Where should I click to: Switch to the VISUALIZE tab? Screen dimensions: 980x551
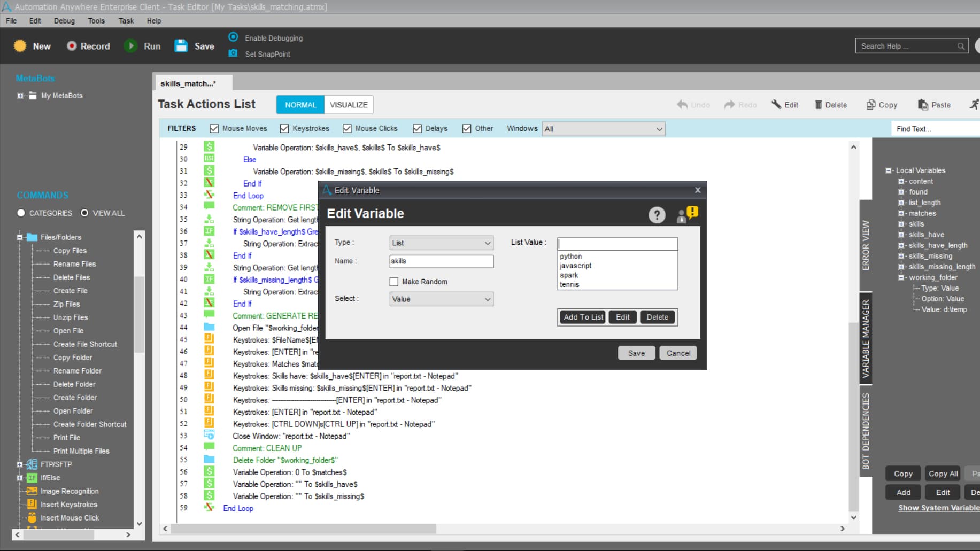[349, 105]
